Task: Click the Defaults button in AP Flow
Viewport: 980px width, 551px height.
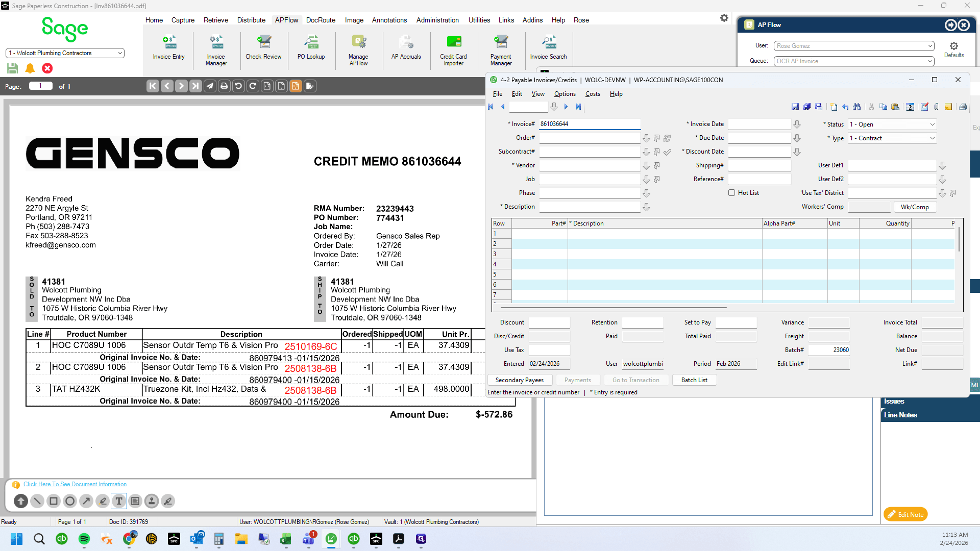Action: [x=953, y=50]
